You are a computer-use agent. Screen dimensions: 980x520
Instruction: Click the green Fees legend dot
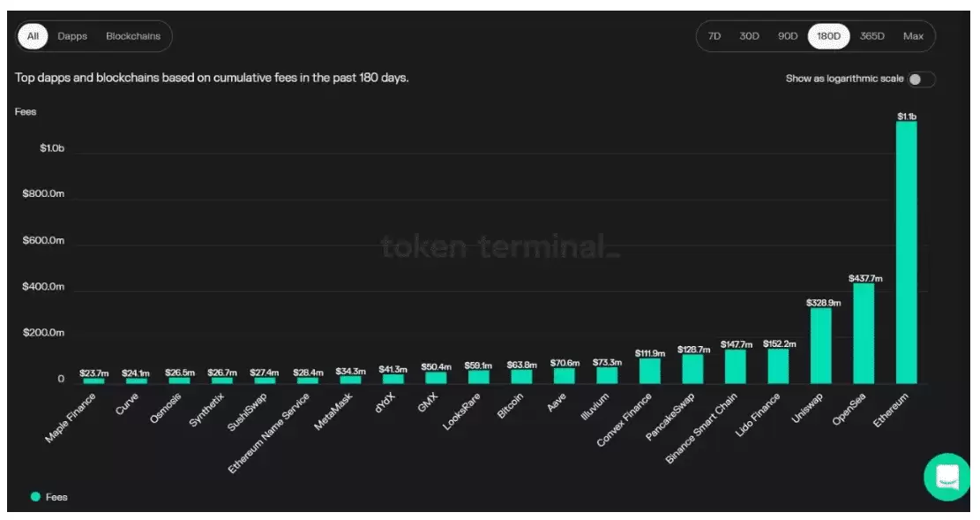pos(35,497)
